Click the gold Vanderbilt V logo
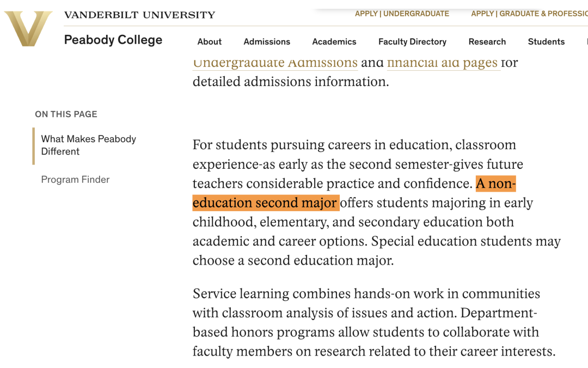This screenshot has height=368, width=588. (28, 28)
